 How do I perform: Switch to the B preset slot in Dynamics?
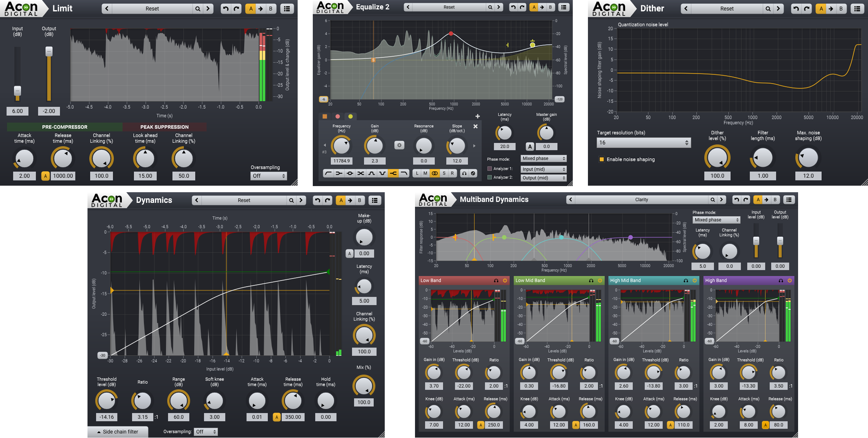click(359, 200)
